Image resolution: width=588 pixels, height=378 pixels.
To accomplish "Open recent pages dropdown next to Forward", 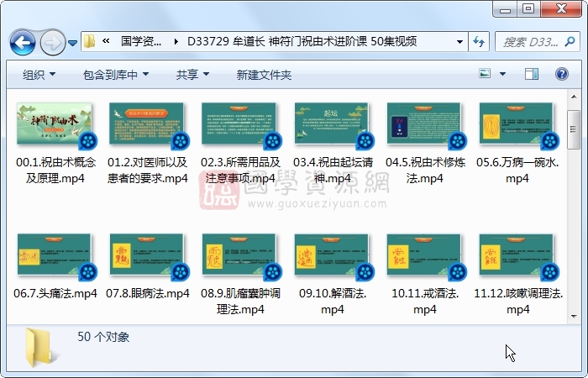I will pyautogui.click(x=73, y=42).
